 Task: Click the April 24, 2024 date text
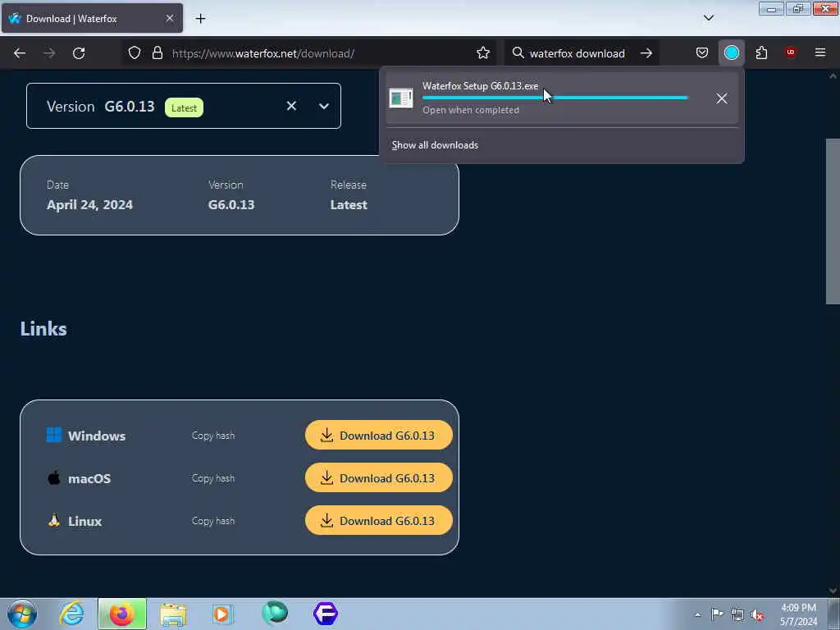pos(89,204)
